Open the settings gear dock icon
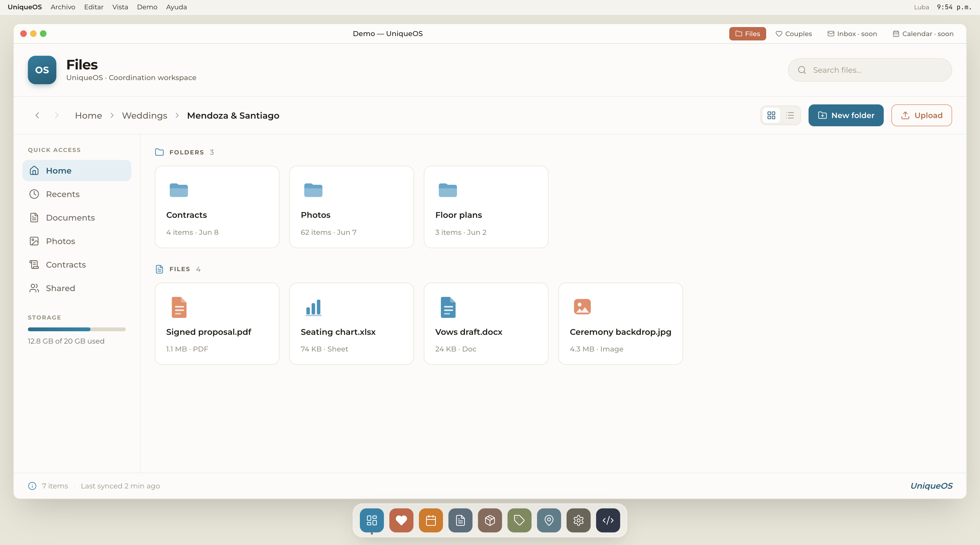The height and width of the screenshot is (545, 980). (x=578, y=520)
